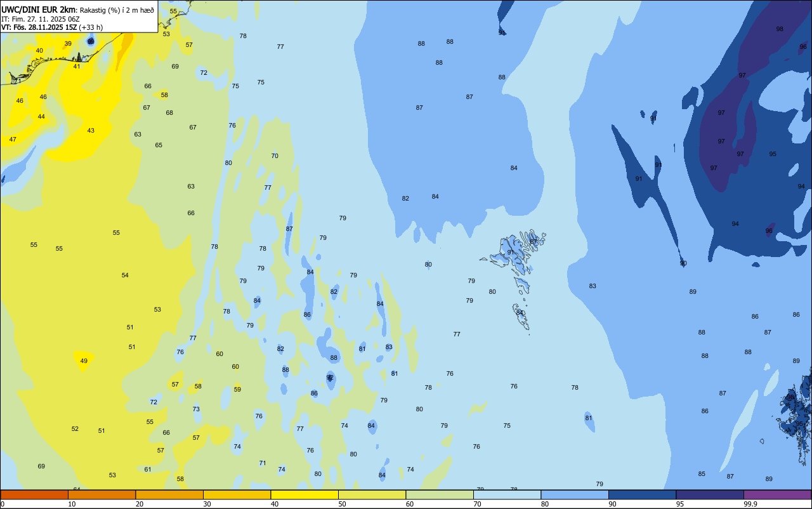The width and height of the screenshot is (812, 509).
Task: Click the map value "44"
Action: (41, 117)
